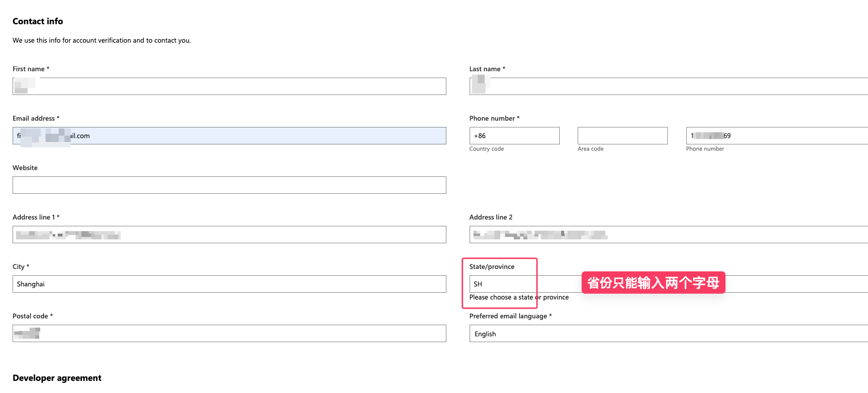
Task: Click the 'Please choose a state or province' message
Action: tap(519, 298)
